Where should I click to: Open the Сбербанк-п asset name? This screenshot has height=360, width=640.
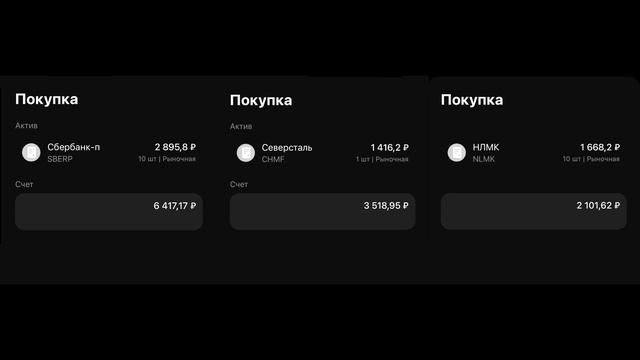(73, 147)
